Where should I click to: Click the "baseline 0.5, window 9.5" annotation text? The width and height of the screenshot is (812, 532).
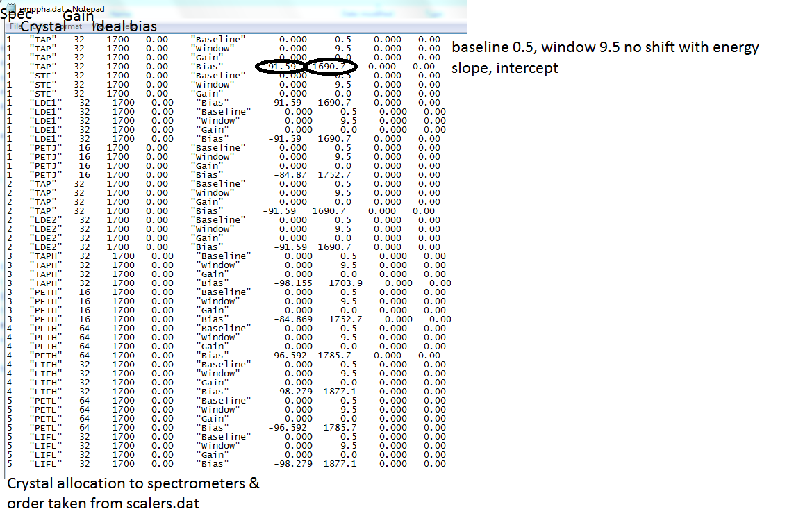604,49
